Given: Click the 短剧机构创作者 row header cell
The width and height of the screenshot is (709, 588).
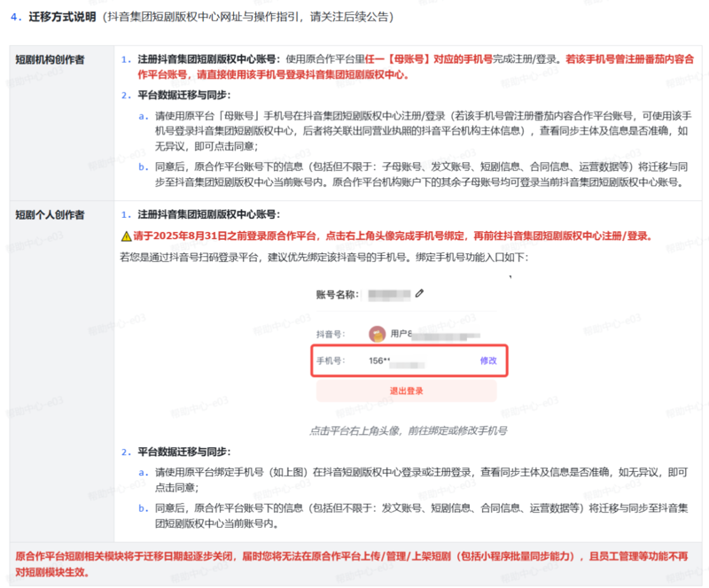Looking at the screenshot, I should tap(51, 59).
